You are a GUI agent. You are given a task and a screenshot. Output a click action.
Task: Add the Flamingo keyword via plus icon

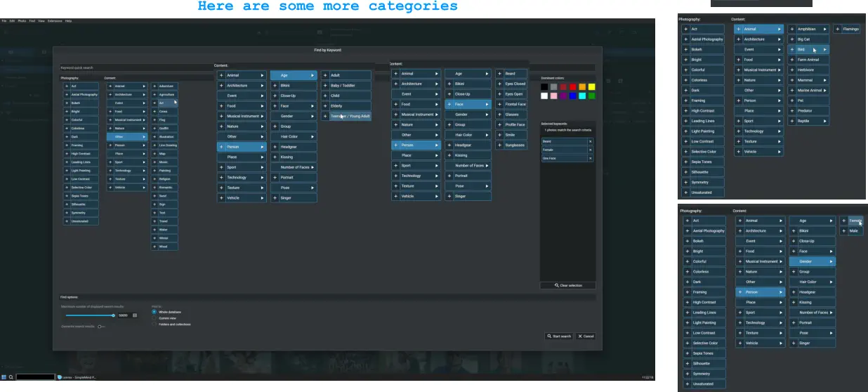839,30
